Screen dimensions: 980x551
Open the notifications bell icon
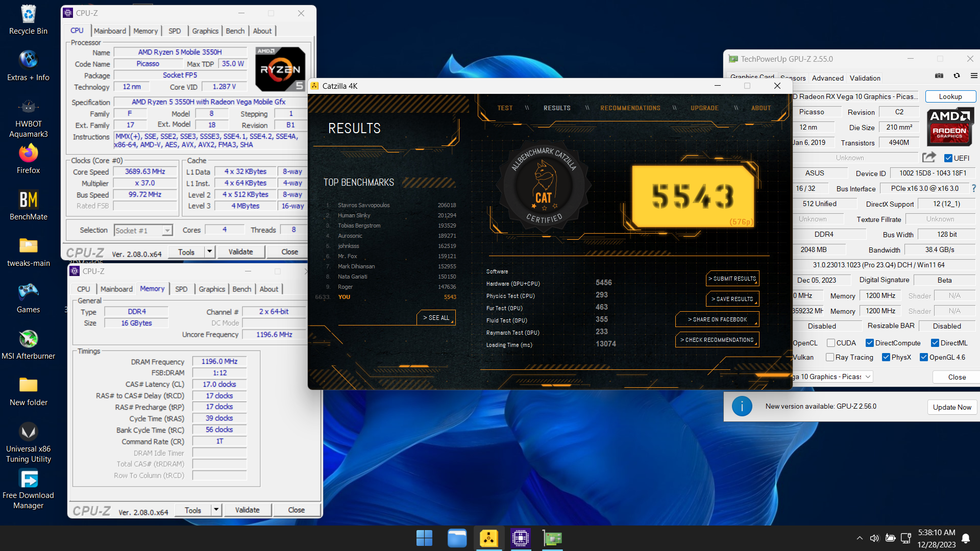[x=966, y=538]
